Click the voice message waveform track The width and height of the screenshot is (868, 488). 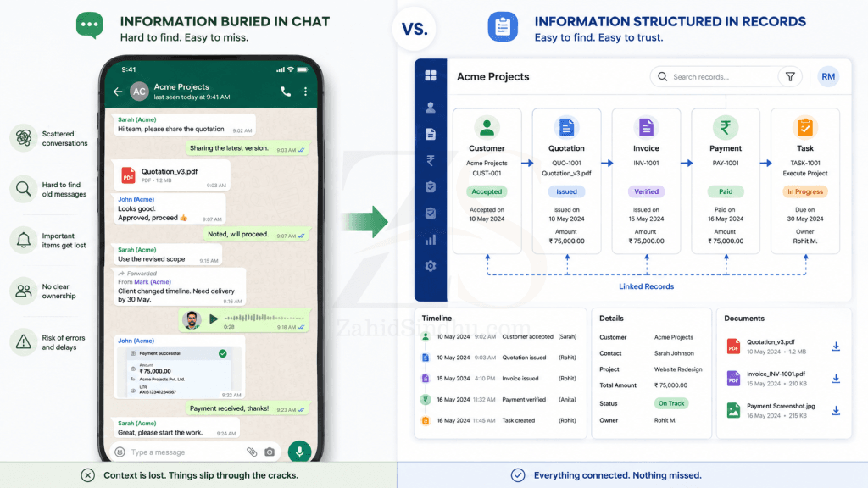[x=264, y=318]
